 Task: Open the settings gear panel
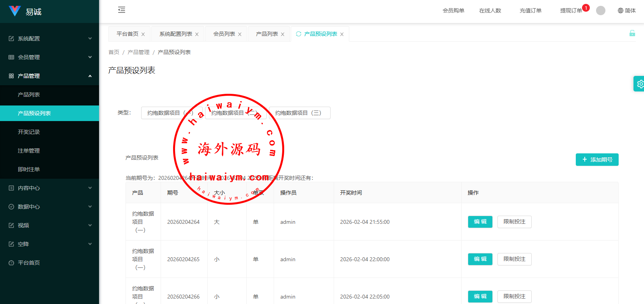[639, 84]
